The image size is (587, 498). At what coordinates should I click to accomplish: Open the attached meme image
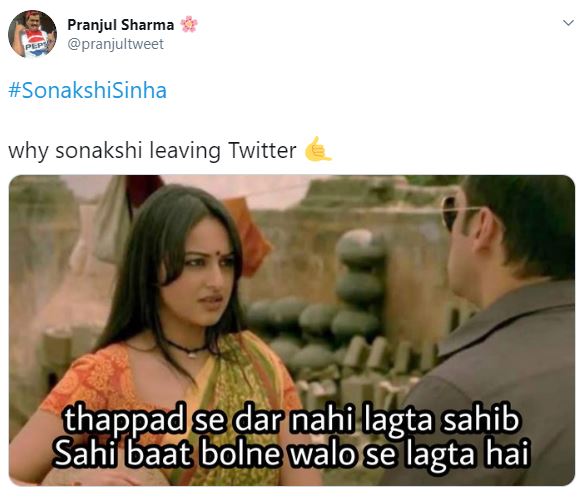click(x=292, y=330)
